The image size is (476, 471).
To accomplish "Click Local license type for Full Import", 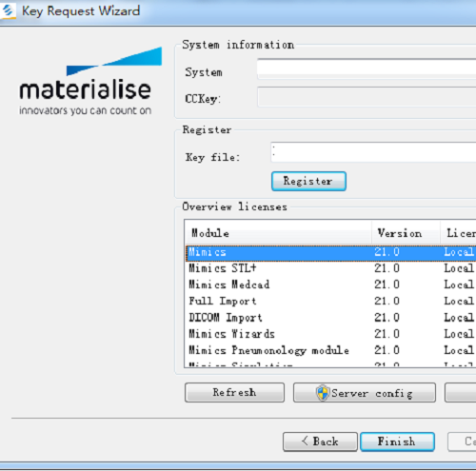I will (x=459, y=302).
